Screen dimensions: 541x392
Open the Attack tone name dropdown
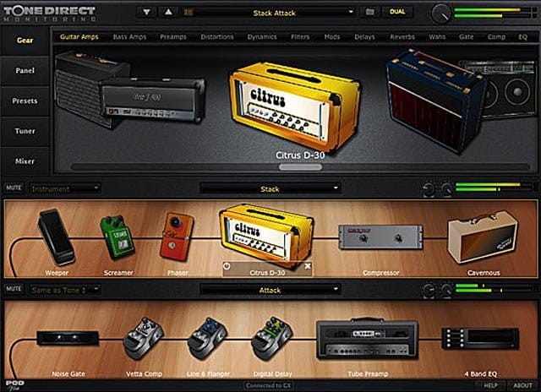(x=270, y=290)
